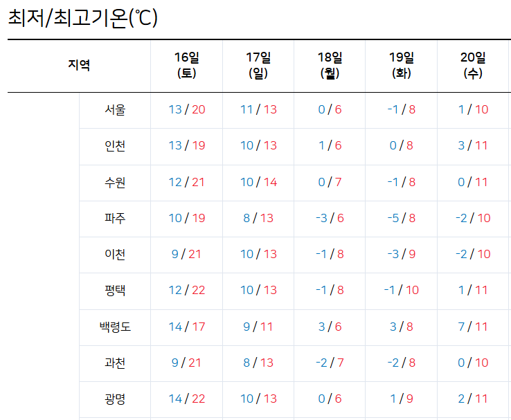This screenshot has height=420, width=511.
Task: Click the 광명 row label
Action: click(x=115, y=399)
